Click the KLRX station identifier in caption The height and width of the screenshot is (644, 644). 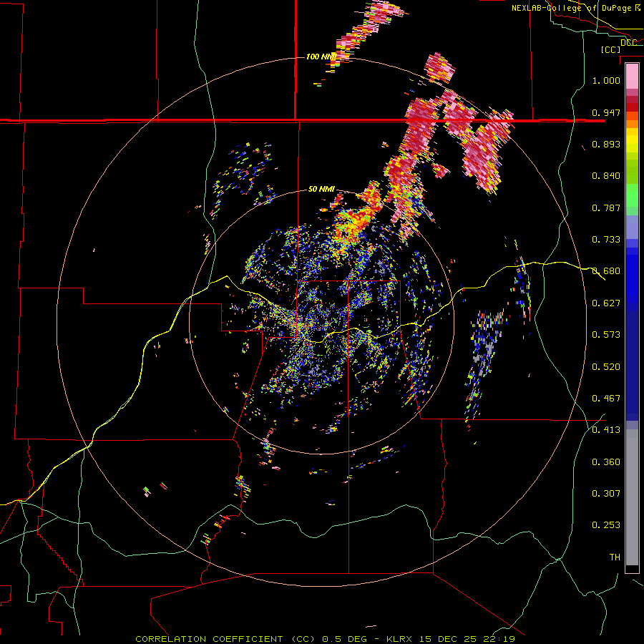point(401,639)
